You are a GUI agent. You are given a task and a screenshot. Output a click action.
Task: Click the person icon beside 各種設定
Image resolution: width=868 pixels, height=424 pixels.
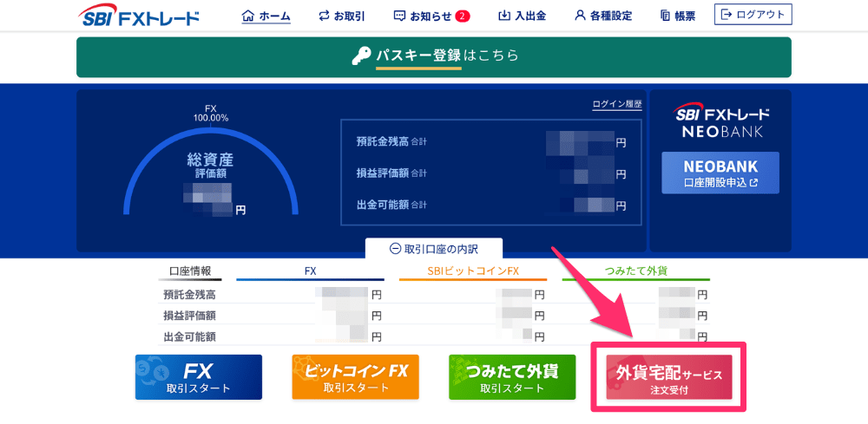coord(580,16)
